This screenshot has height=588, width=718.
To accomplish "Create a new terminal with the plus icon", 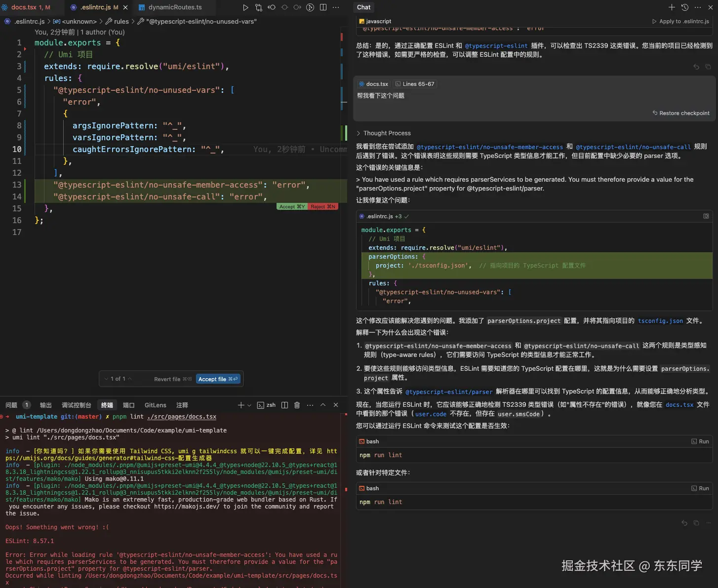I will click(x=241, y=405).
